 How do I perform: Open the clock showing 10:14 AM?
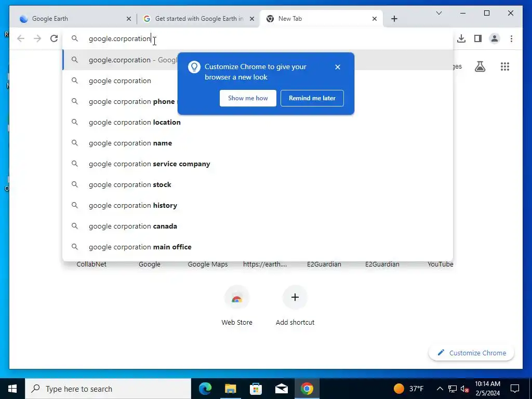coord(487,389)
